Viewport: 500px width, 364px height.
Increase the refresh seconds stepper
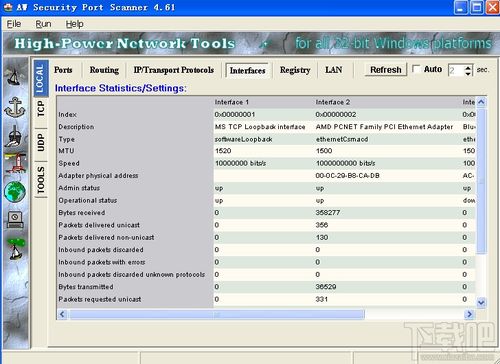tap(468, 67)
